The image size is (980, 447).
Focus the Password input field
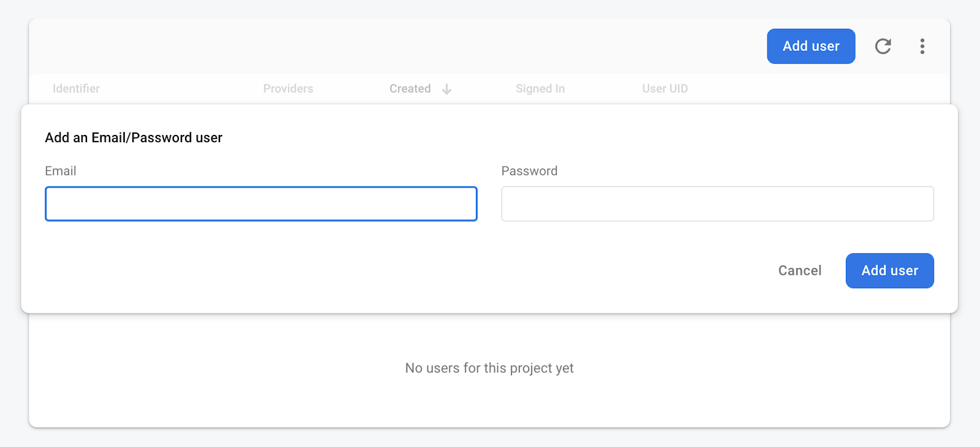pos(717,204)
